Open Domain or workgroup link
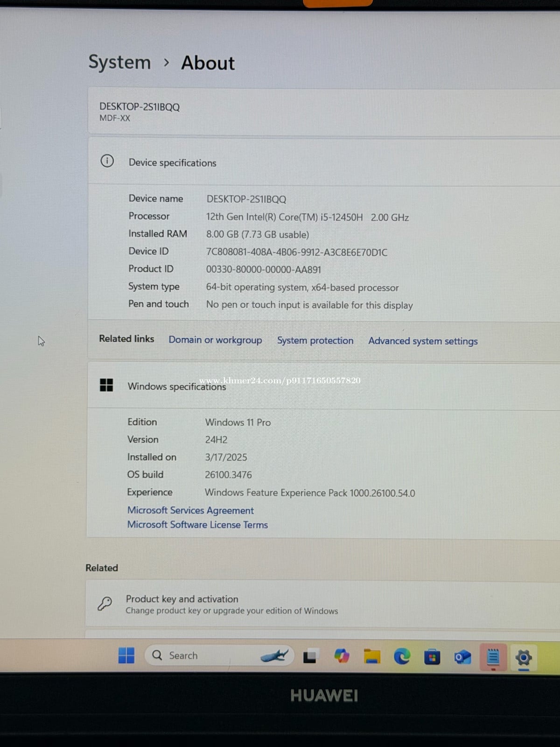 tap(215, 340)
